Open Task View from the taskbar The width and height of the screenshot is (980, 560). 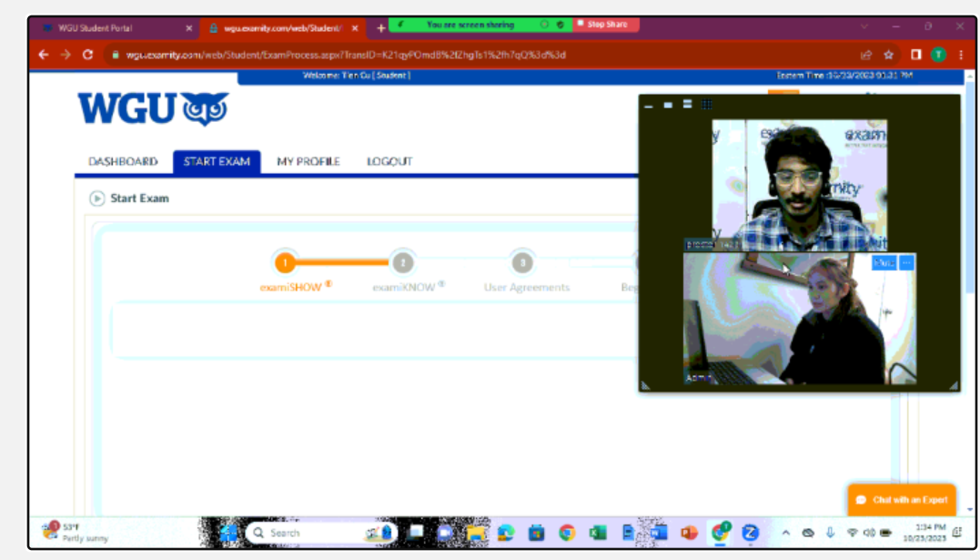click(x=415, y=533)
